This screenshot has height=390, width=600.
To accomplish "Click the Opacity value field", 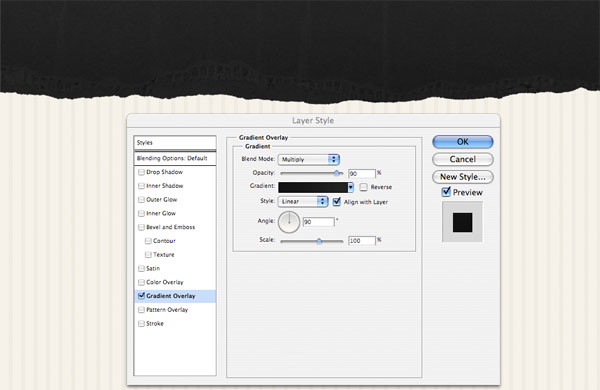I will (x=362, y=174).
